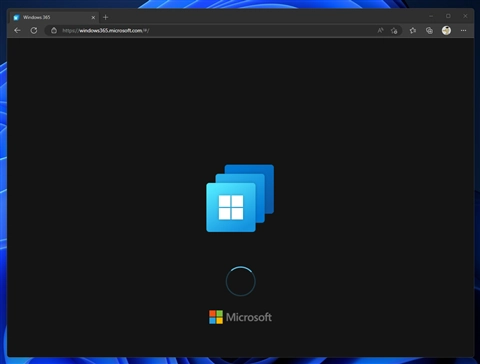Open Read aloud icon in address bar
Viewport: 480px width, 364px height.
380,30
